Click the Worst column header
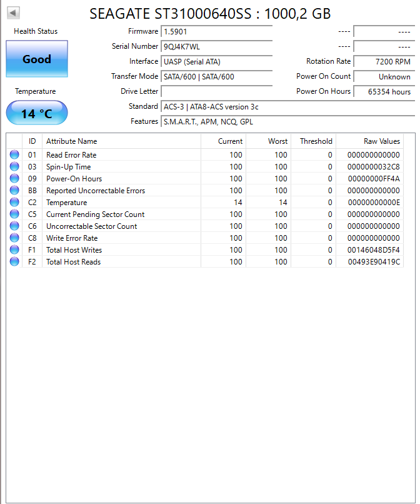Screen dimensions: 420x504 (268, 141)
